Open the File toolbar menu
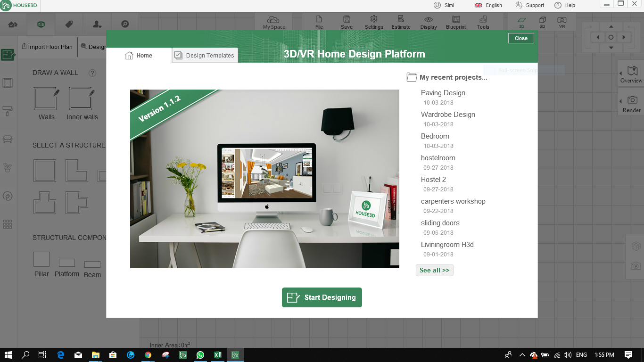The width and height of the screenshot is (644, 362). pyautogui.click(x=319, y=22)
